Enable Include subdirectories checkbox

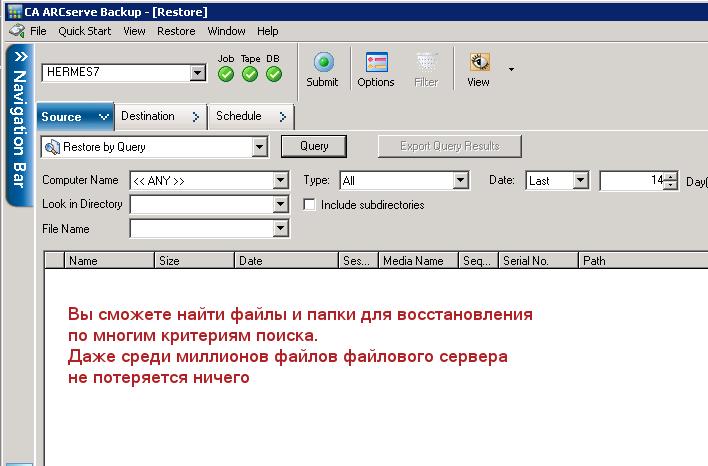coord(309,205)
